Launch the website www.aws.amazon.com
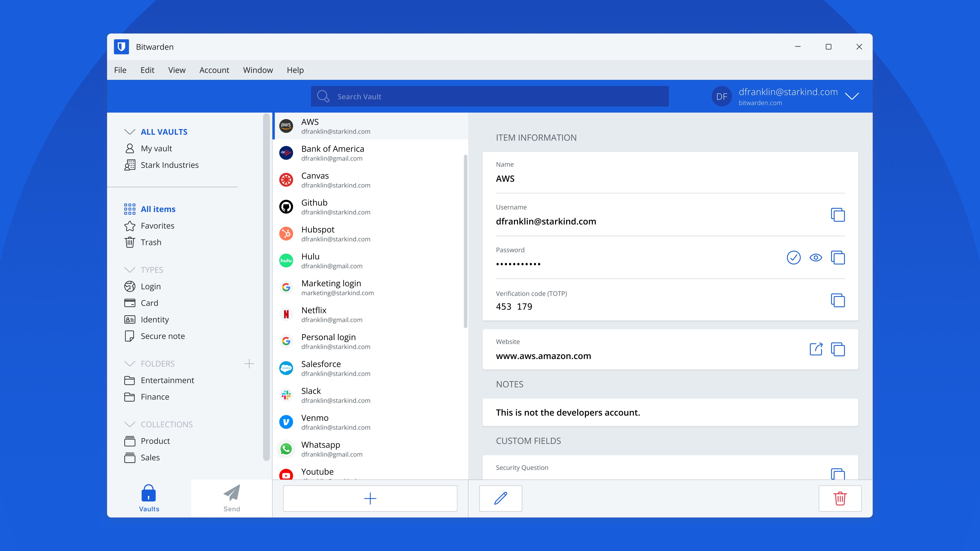Viewport: 980px width, 551px height. coord(815,349)
